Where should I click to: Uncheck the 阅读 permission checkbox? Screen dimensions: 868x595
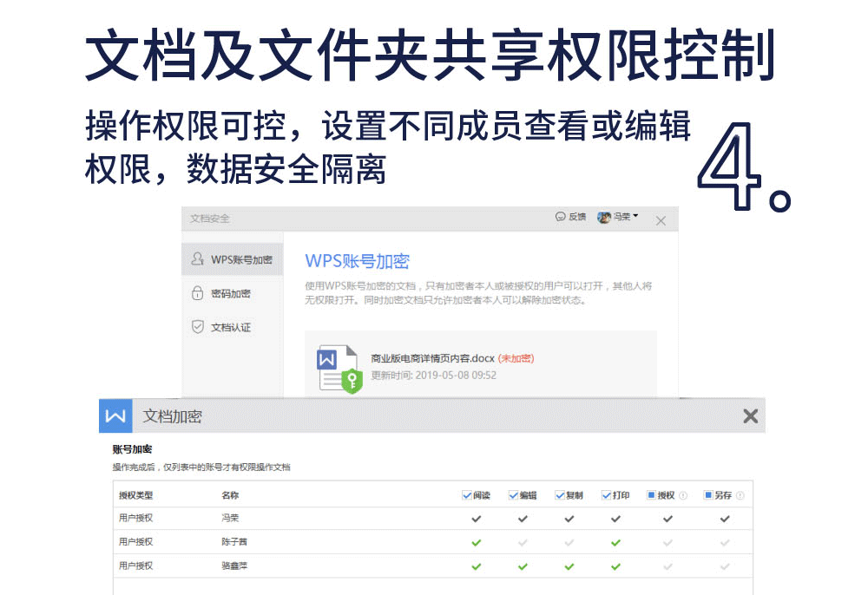(467, 495)
